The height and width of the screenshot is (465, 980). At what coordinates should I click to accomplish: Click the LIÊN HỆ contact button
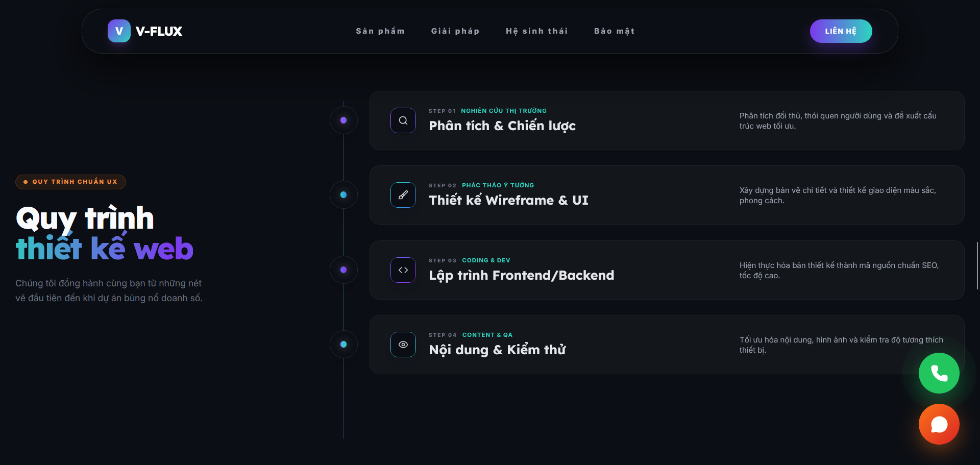coord(841,31)
